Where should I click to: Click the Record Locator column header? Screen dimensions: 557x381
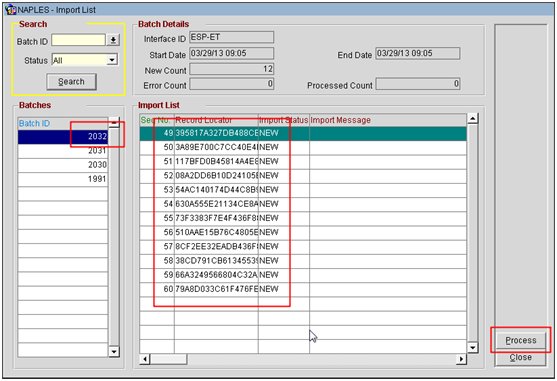216,120
